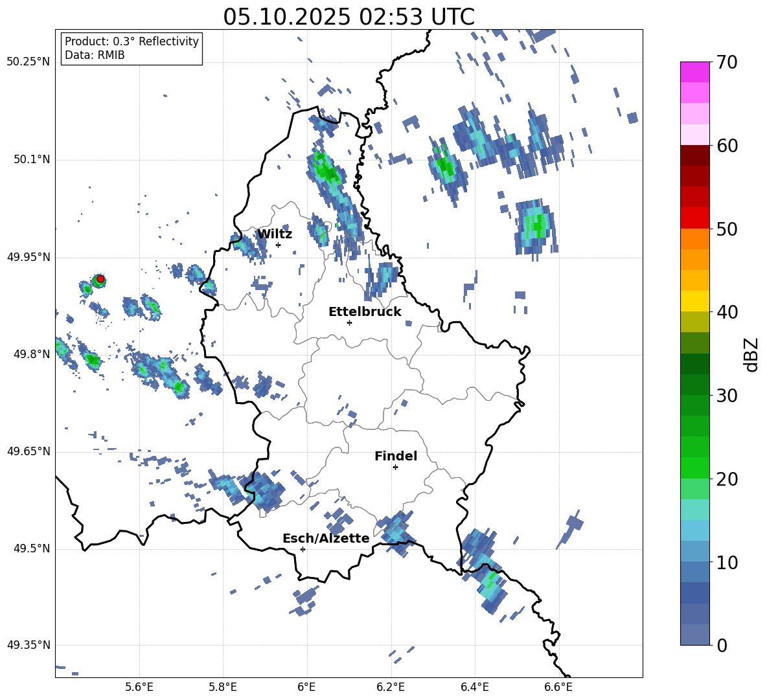767x700 pixels.
Task: Click the Wiltz station label
Action: [x=275, y=234]
